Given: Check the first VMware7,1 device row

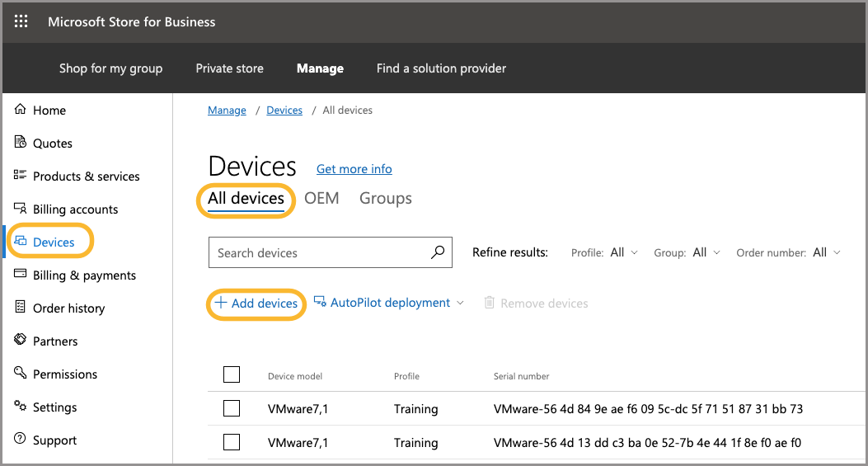Looking at the screenshot, I should pos(232,408).
